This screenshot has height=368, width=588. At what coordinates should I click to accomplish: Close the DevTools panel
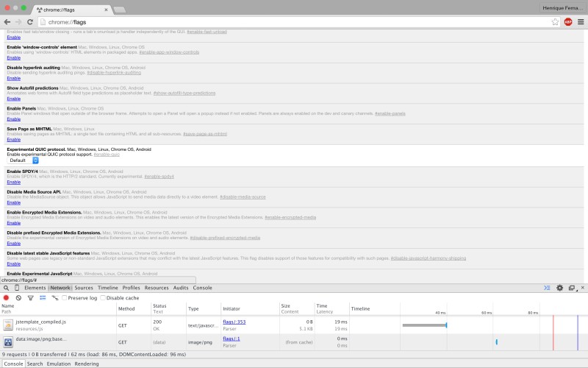point(582,288)
